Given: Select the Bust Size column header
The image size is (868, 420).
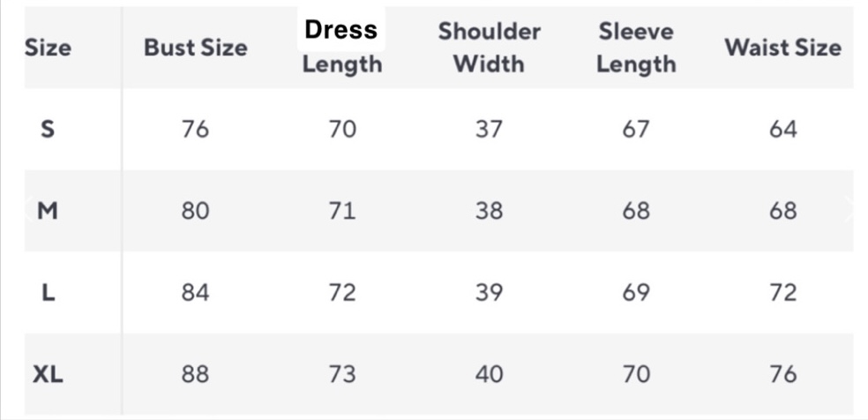Looking at the screenshot, I should click(x=196, y=48).
